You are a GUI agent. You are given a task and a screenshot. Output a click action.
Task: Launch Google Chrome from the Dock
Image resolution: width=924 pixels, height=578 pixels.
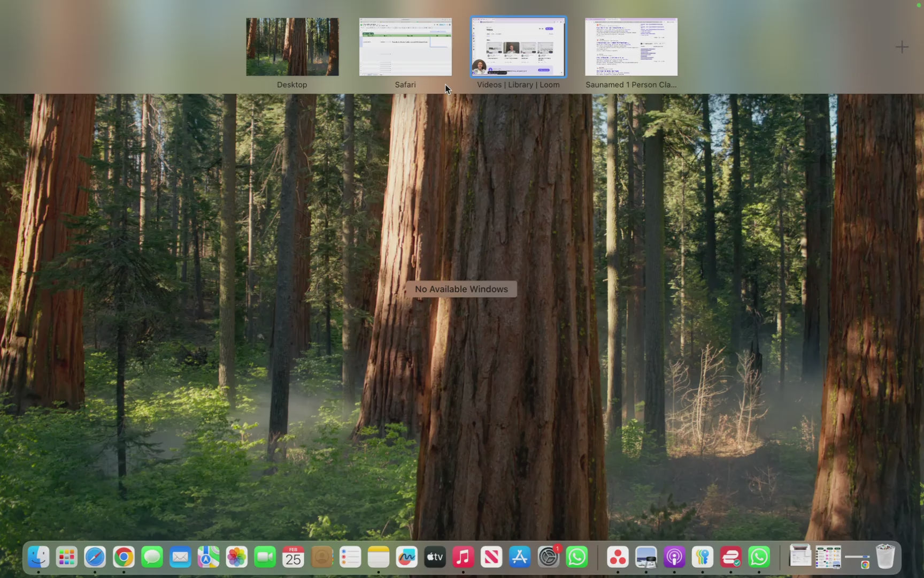[124, 557]
